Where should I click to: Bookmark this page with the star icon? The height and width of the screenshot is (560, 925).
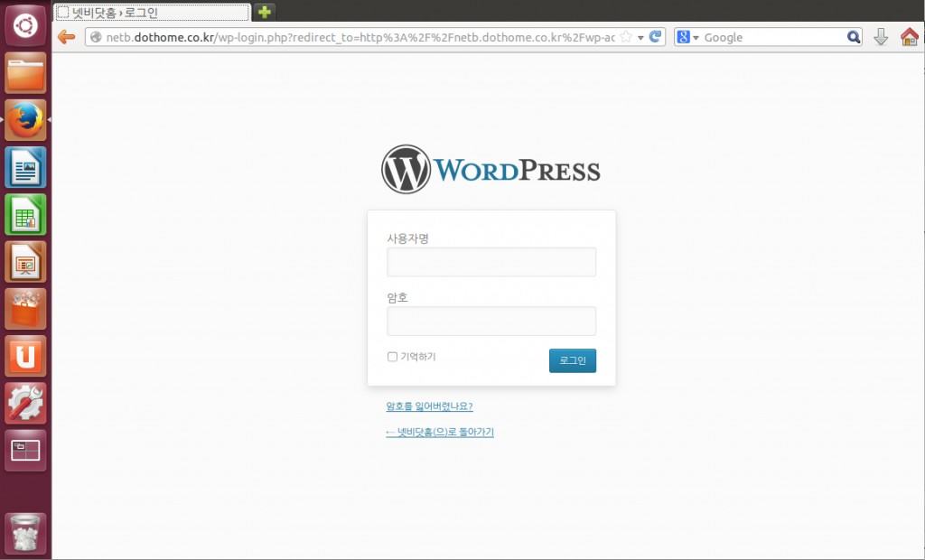click(625, 37)
